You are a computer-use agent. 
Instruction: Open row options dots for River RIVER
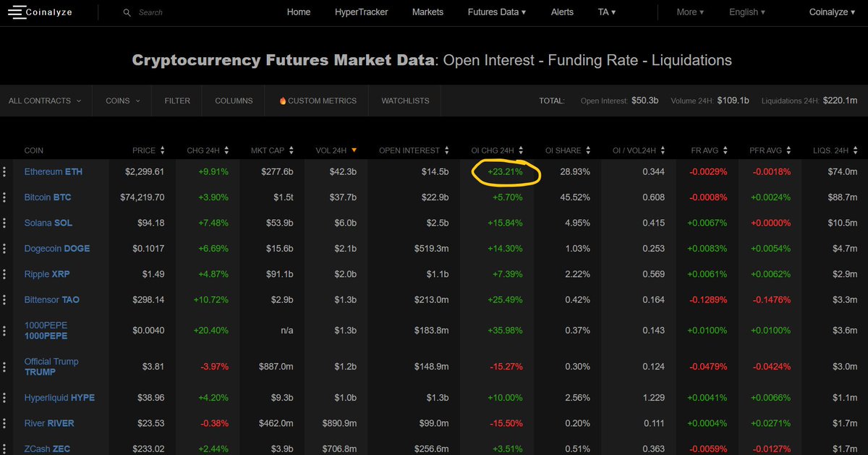(4, 423)
